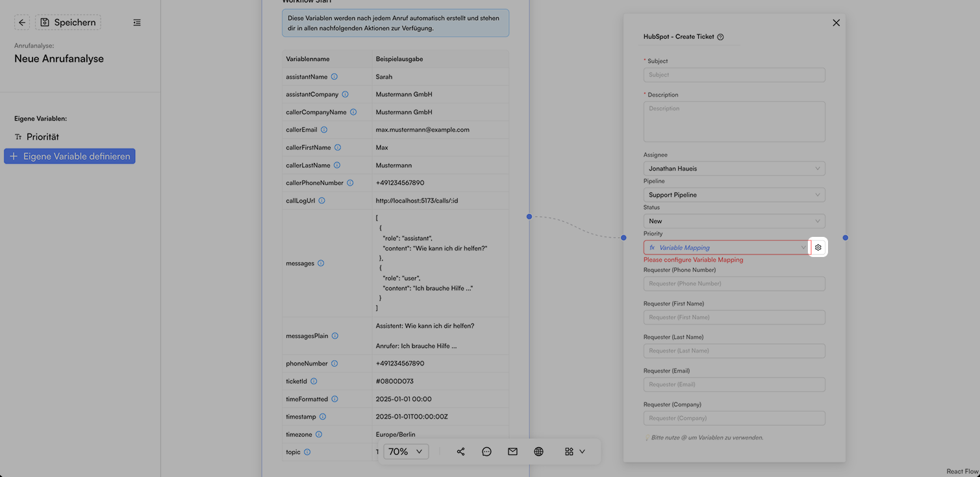This screenshot has height=477, width=980.
Task: Open info icon next to phoneNumber
Action: pos(334,364)
